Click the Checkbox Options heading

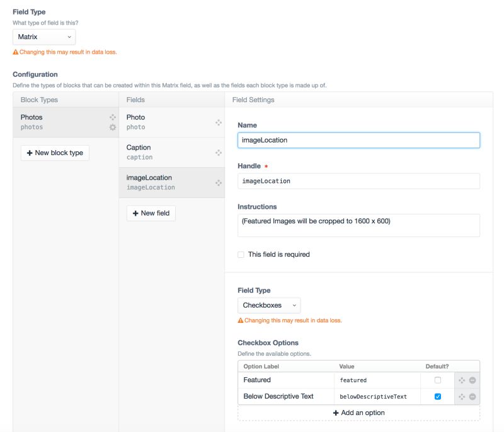(x=268, y=343)
